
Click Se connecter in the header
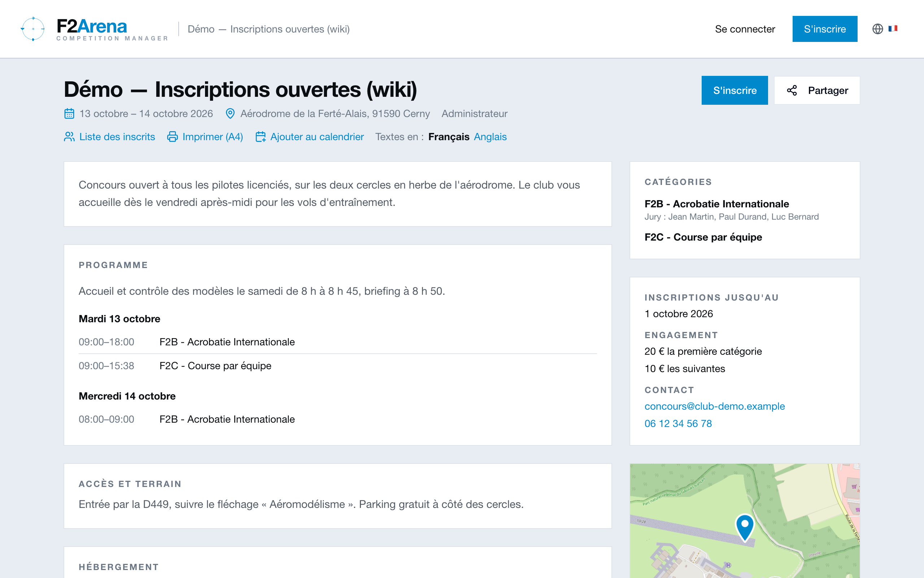coord(745,29)
